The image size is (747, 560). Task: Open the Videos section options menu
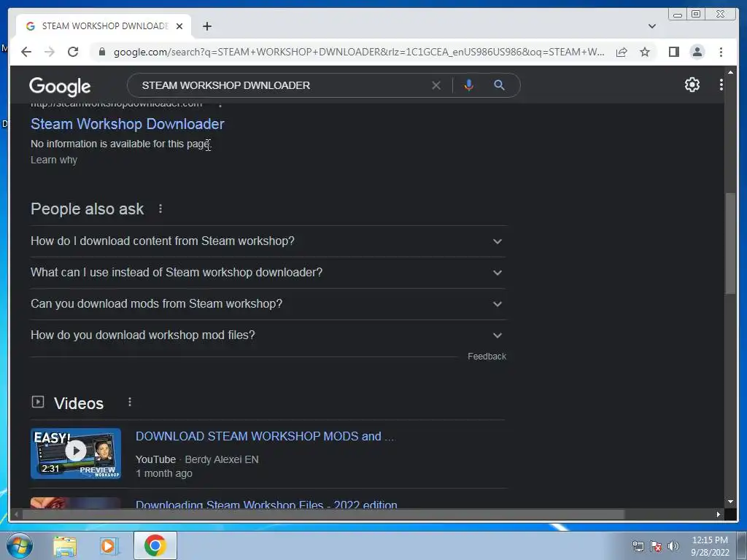click(130, 402)
